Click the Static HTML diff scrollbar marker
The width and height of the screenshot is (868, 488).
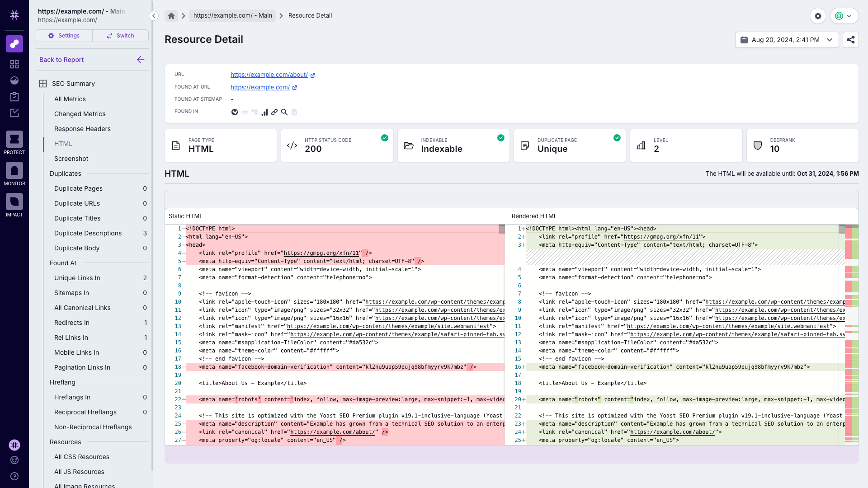click(501, 229)
